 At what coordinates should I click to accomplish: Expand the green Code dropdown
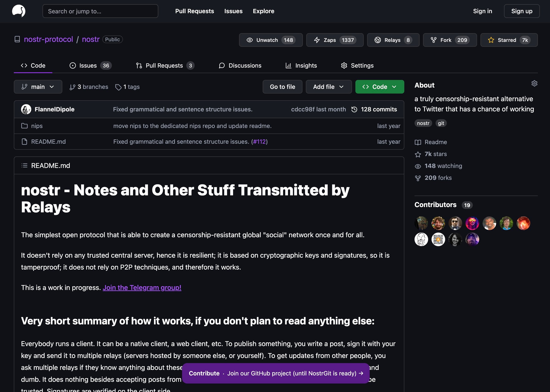click(x=379, y=87)
